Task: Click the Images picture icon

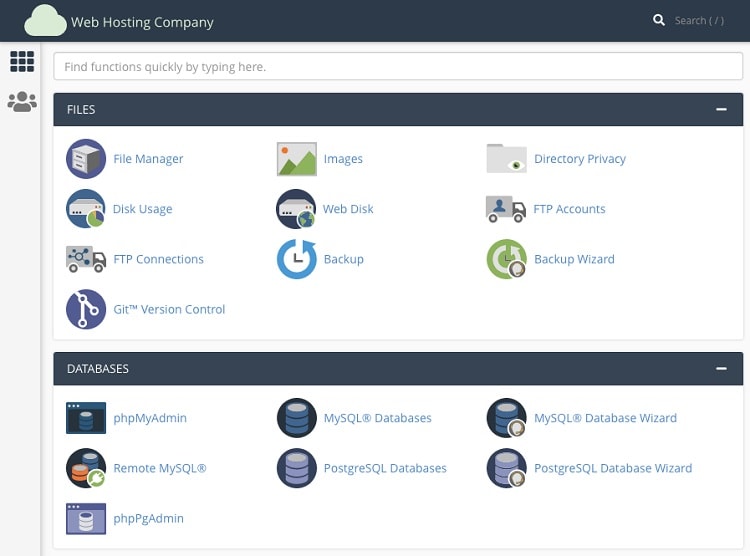Action: (297, 159)
